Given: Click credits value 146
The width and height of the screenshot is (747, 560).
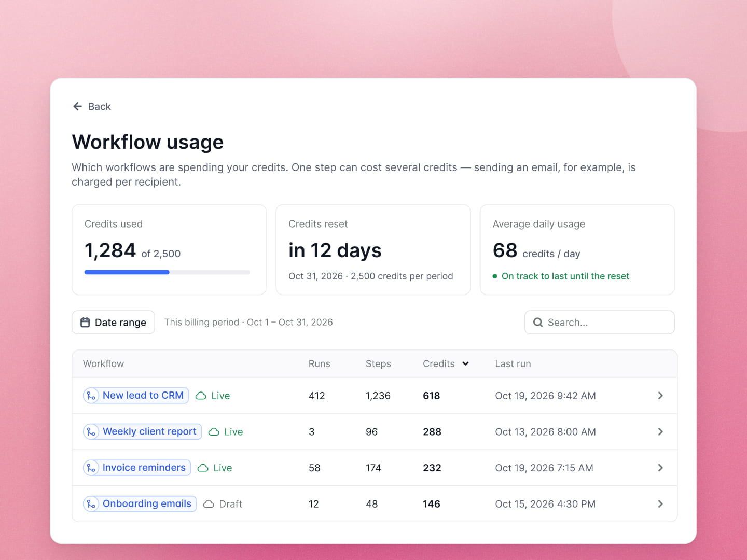Looking at the screenshot, I should point(432,504).
